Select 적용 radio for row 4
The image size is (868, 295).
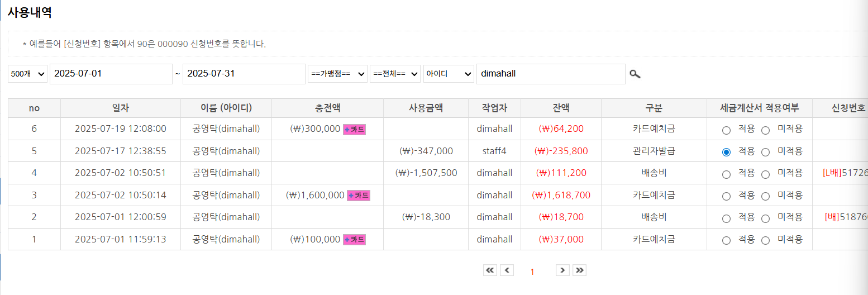[x=726, y=174]
